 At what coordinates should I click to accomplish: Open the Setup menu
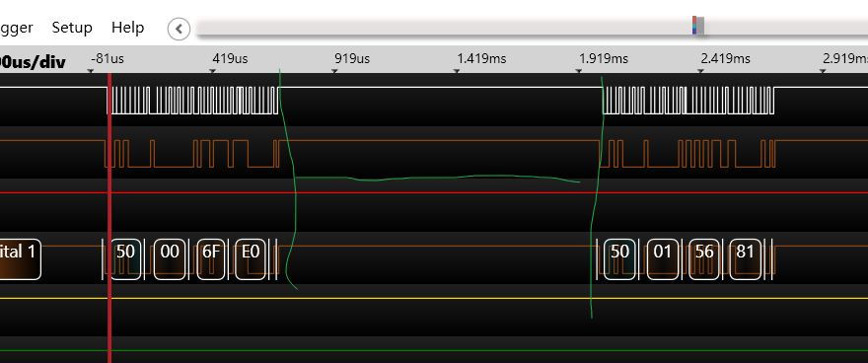coord(72,28)
